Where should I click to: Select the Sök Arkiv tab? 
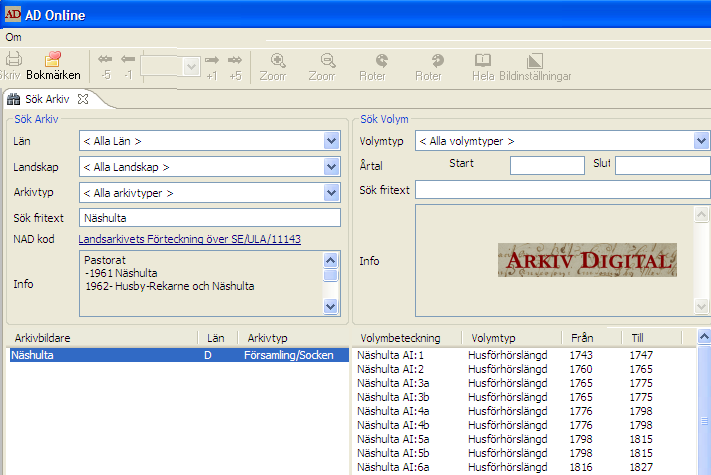pyautogui.click(x=47, y=99)
